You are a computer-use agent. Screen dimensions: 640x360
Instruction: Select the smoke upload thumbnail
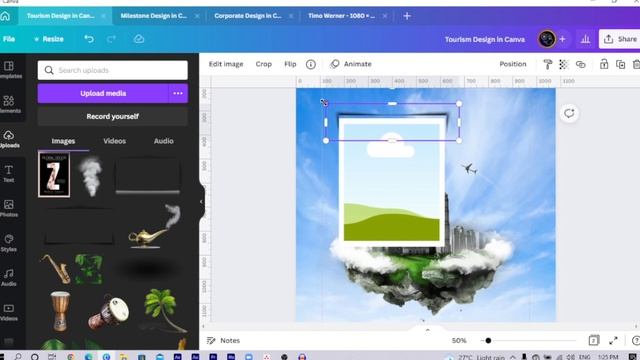click(91, 176)
